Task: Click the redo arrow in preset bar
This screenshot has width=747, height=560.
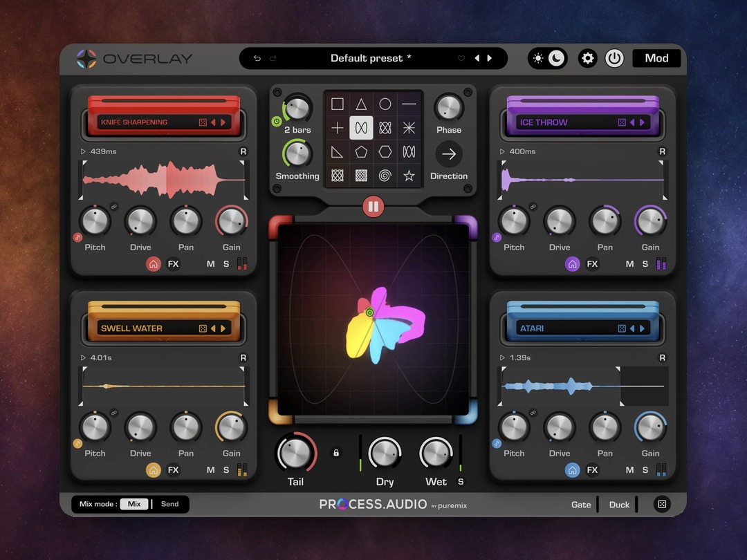Action: click(273, 58)
